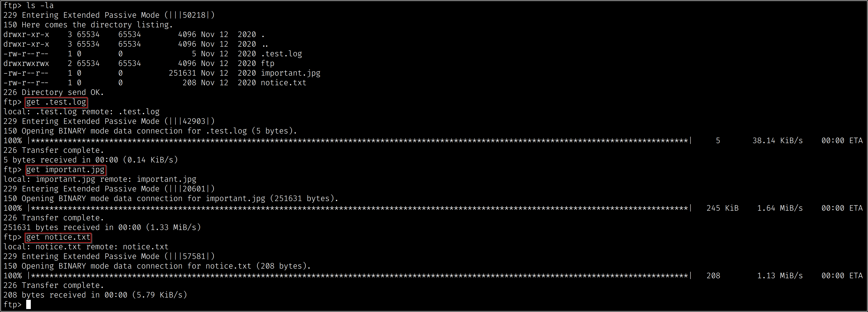Select important.jpg in the directory listing
This screenshot has width=868, height=312.
[x=290, y=73]
